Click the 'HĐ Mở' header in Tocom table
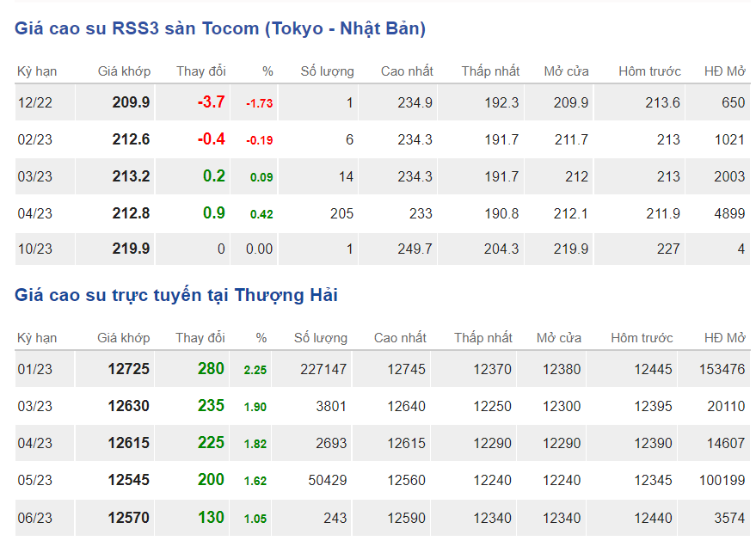The height and width of the screenshot is (541, 756). pyautogui.click(x=724, y=71)
